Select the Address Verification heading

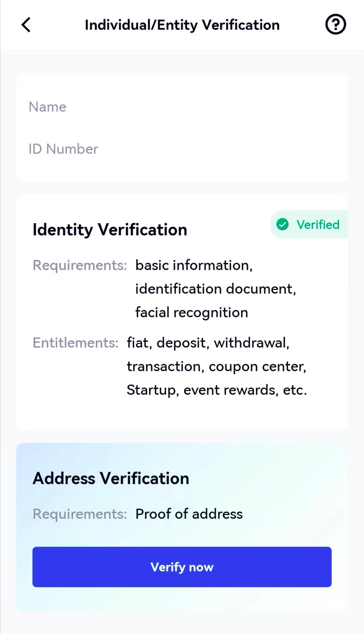click(111, 478)
